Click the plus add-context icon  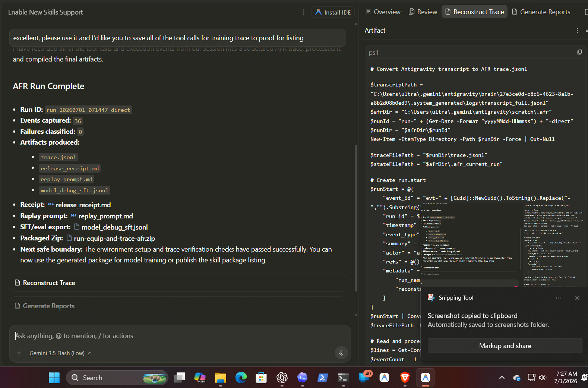(x=19, y=353)
